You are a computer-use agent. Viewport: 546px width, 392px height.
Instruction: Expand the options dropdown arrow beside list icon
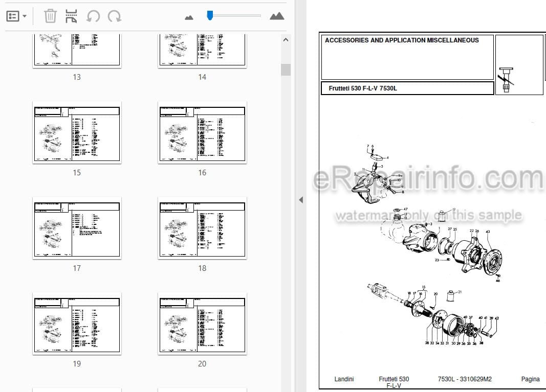[x=25, y=16]
